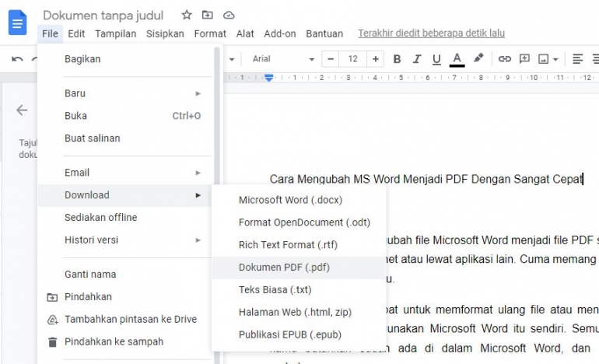
Task: Expand Histori versi submenu
Action: coord(124,240)
